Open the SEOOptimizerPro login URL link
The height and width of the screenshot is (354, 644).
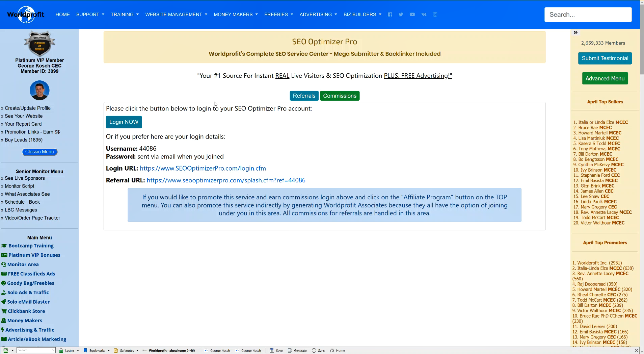[203, 168]
